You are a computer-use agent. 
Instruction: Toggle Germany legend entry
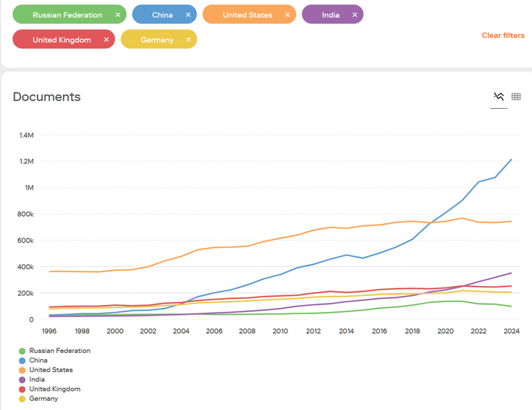click(43, 399)
